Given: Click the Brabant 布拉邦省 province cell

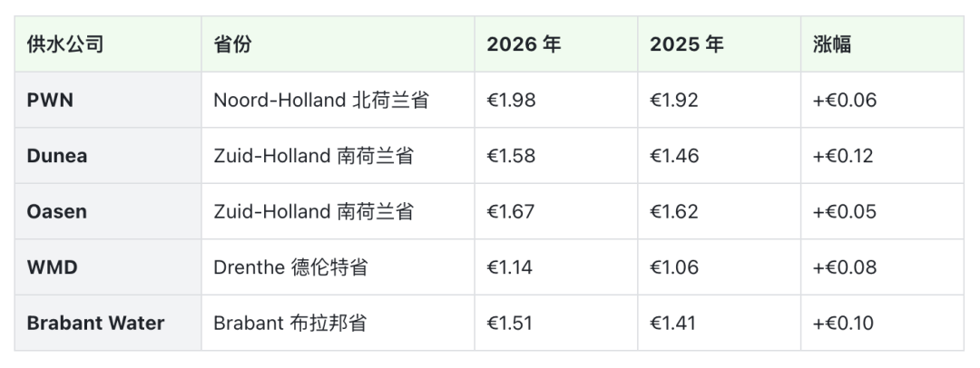Looking at the screenshot, I should pos(289,323).
